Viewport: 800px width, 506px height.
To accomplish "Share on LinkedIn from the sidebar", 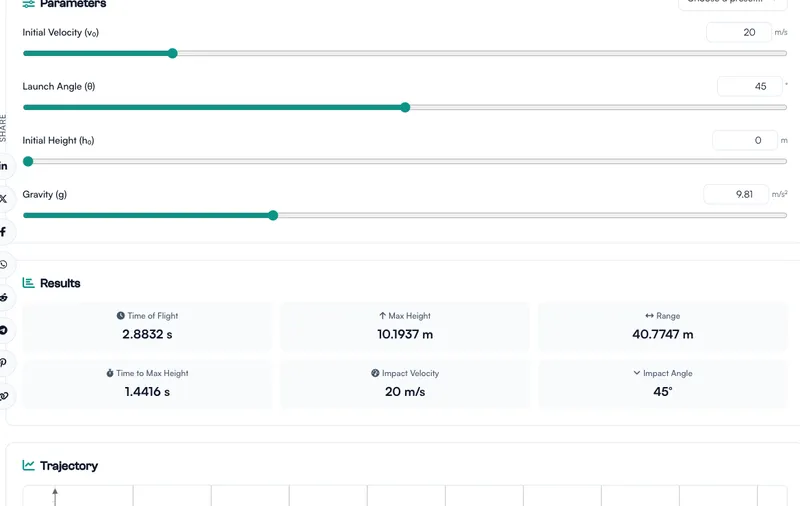I will pyautogui.click(x=4, y=166).
